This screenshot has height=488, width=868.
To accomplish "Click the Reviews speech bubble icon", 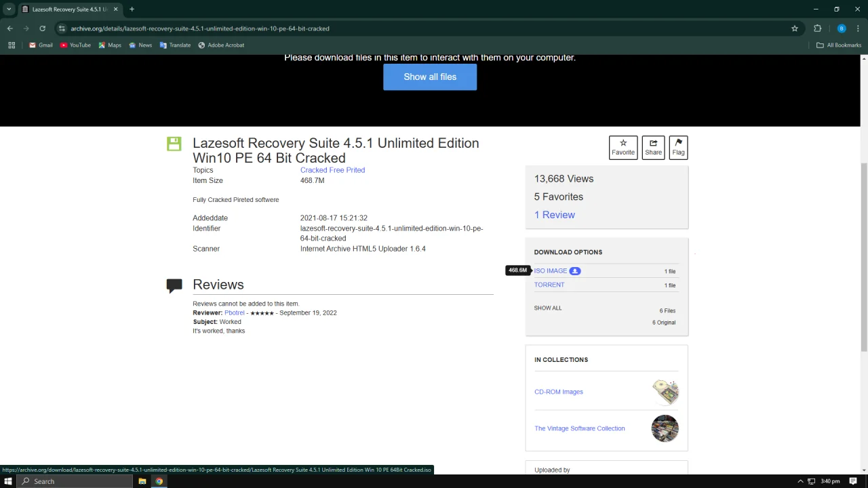I will click(x=174, y=285).
